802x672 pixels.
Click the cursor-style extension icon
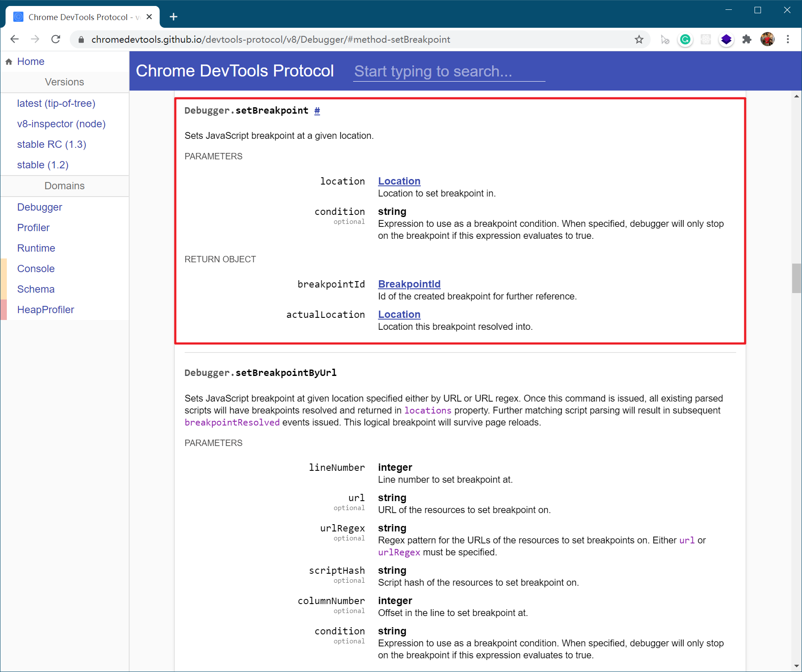[665, 40]
